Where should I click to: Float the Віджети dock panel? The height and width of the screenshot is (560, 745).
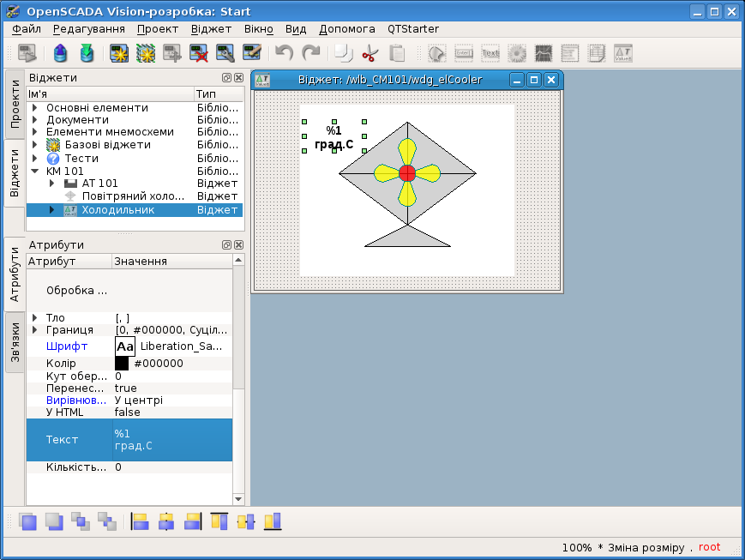226,78
